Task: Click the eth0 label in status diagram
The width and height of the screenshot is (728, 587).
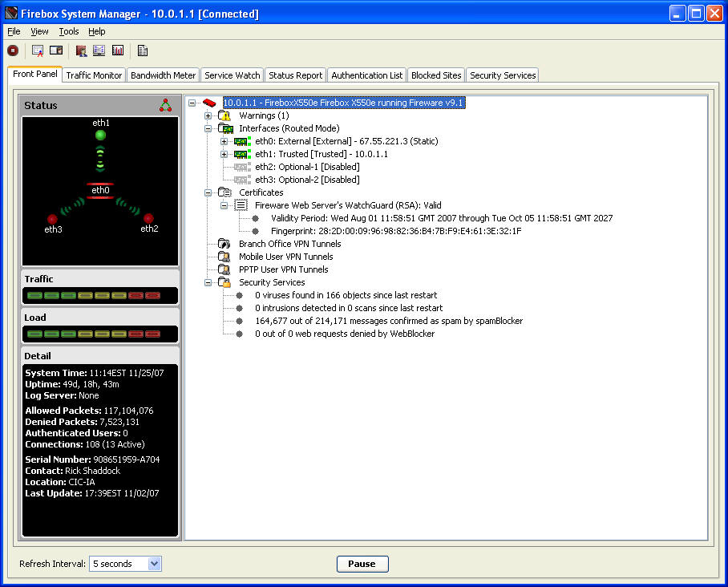Action: click(x=100, y=190)
